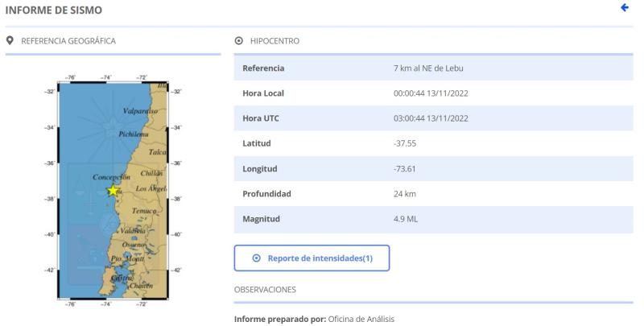Select UTC time 03:00:44 13/11/2022

point(431,118)
